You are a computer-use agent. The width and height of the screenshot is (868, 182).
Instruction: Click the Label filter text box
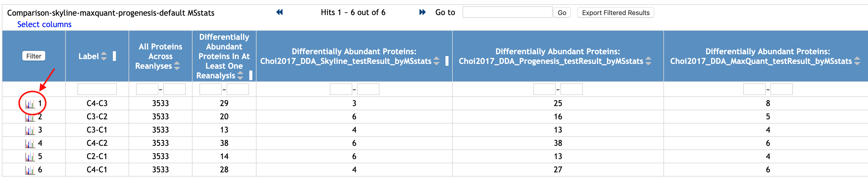point(97,89)
